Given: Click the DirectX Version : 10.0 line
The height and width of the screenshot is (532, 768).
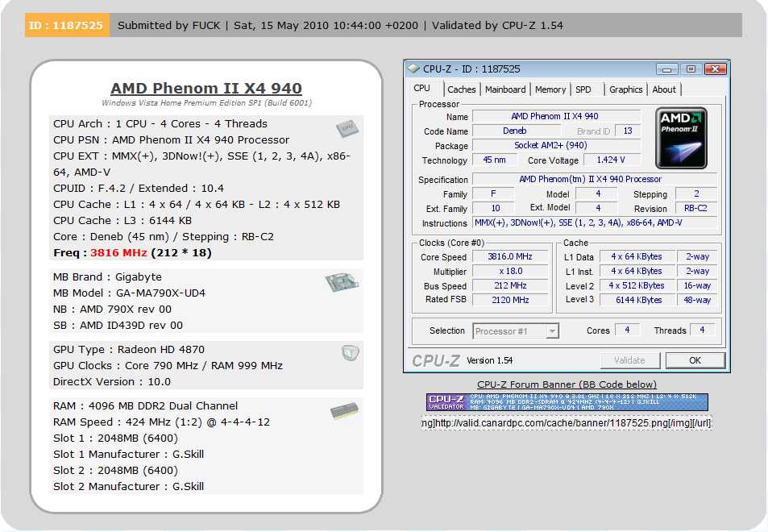Looking at the screenshot, I should click(x=112, y=381).
